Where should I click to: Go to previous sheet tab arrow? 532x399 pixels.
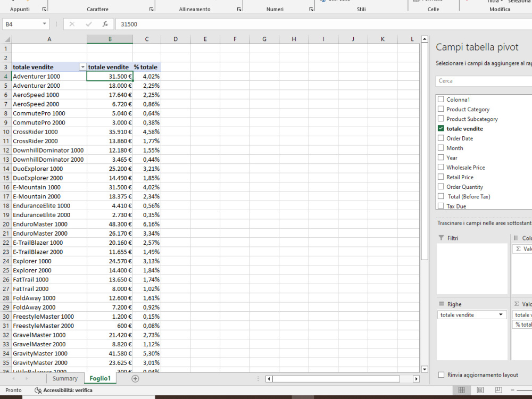coord(14,379)
